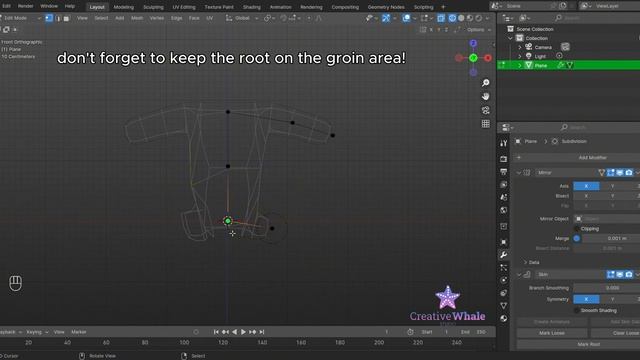The height and width of the screenshot is (360, 640).
Task: Select edge select mode icon
Action: click(x=58, y=18)
